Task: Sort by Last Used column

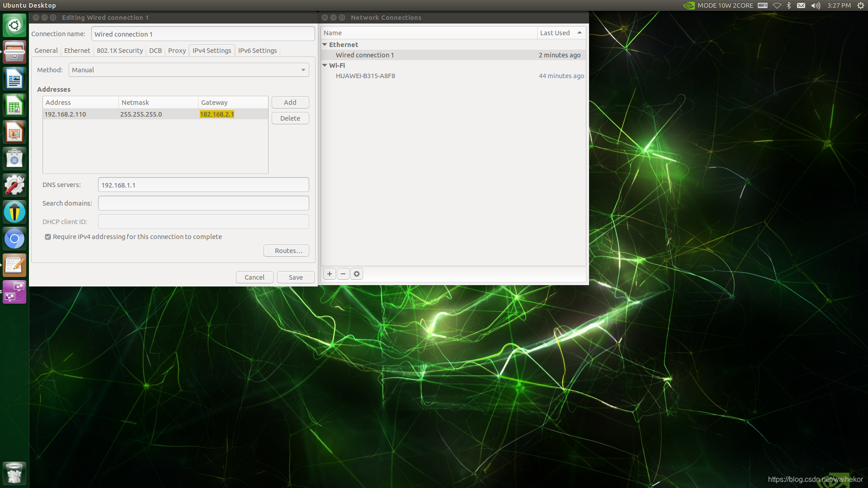Action: coord(561,33)
